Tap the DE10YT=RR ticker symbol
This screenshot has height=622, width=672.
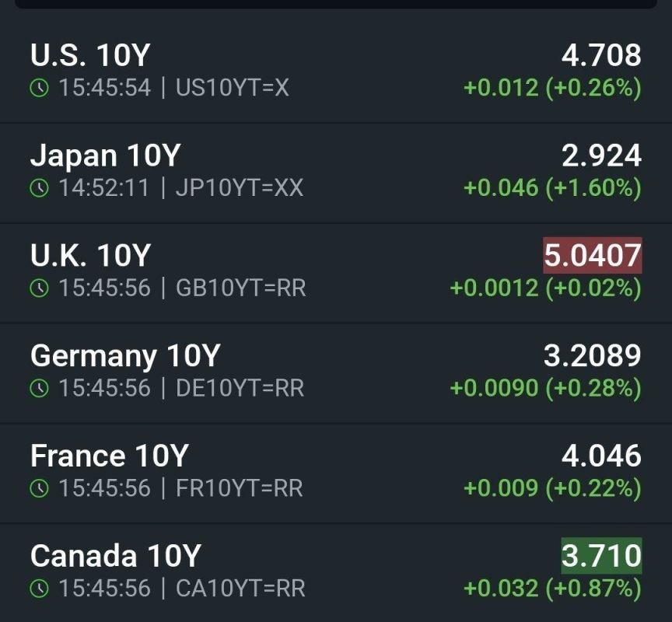pos(240,388)
